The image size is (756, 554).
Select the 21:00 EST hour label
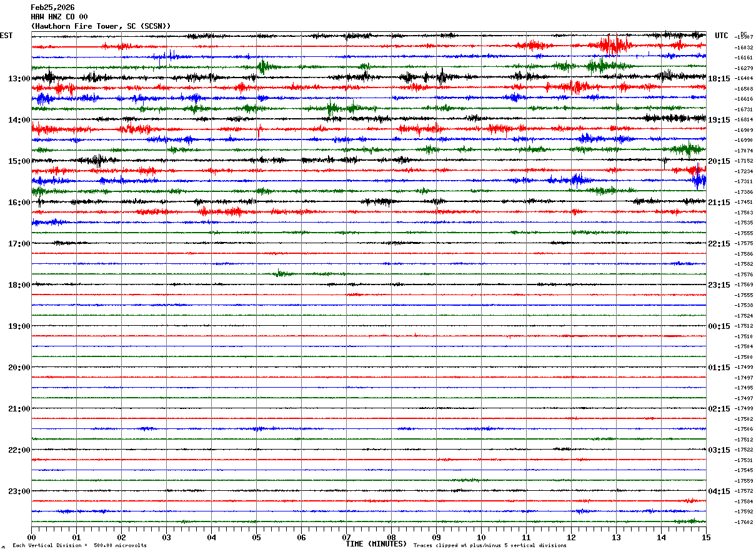coord(19,409)
